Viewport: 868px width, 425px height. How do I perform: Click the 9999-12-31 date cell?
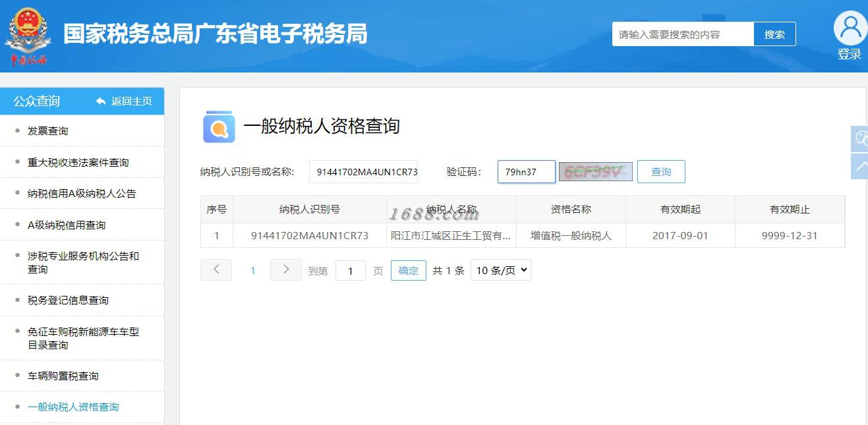[x=790, y=235]
